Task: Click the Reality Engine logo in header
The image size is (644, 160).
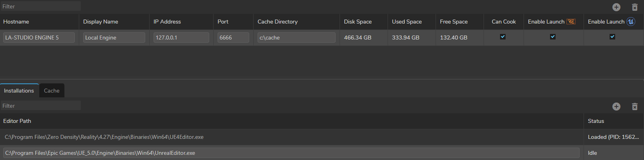Action: click(571, 22)
